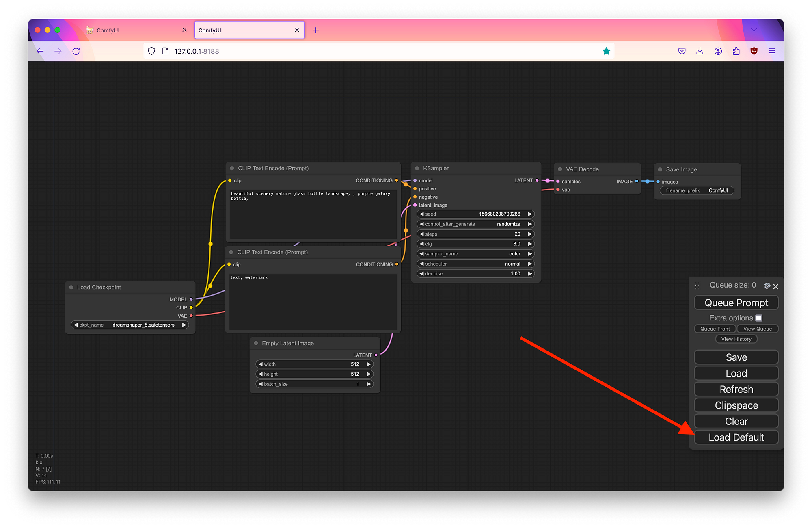Click the uBlock Origin shield icon
812x528 pixels.
click(754, 51)
